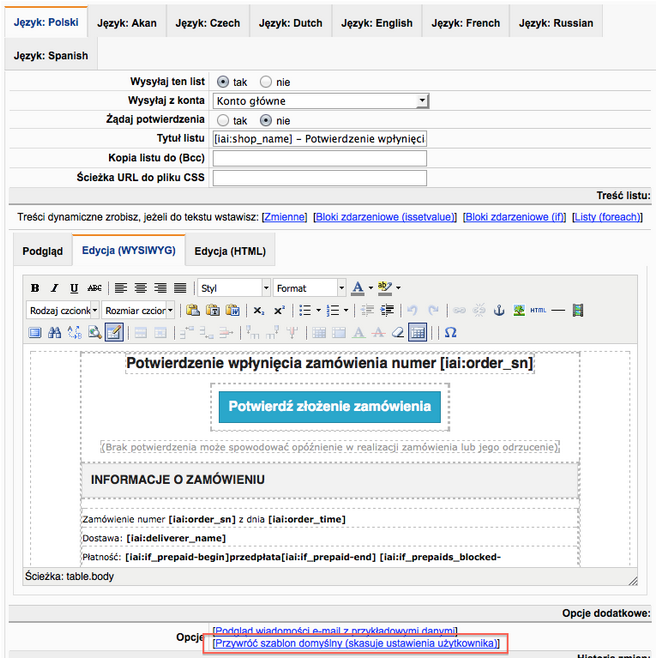Click the Kopia listu do (Bcc) field
This screenshot has height=665, width=658.
(x=319, y=158)
